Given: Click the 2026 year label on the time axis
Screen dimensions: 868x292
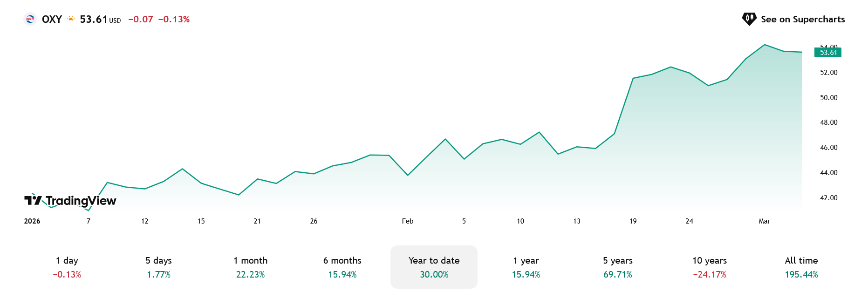Looking at the screenshot, I should (x=32, y=221).
